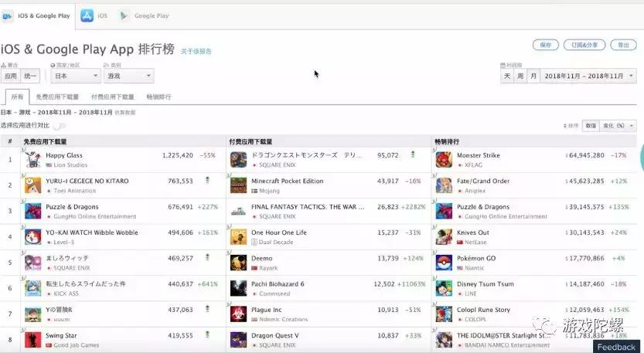Open the 2018年11月 date range dropdown
The height and width of the screenshot is (353, 644).
click(x=588, y=76)
